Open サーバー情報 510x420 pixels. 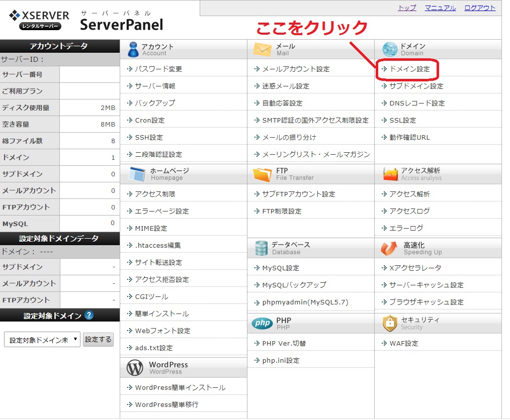point(155,86)
